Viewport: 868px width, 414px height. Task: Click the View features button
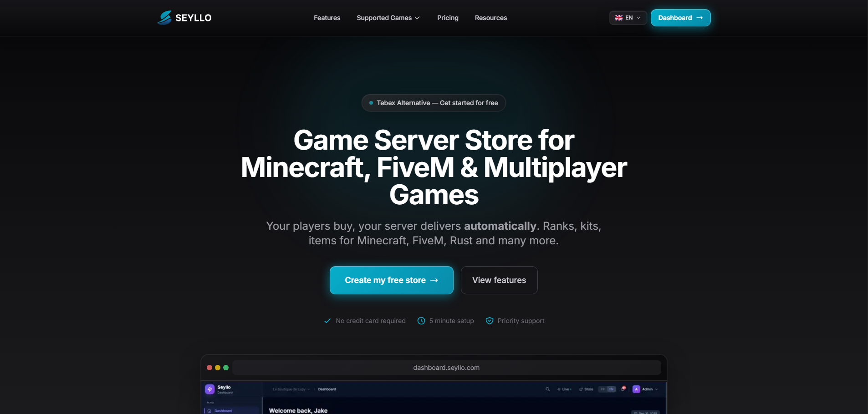[499, 280]
